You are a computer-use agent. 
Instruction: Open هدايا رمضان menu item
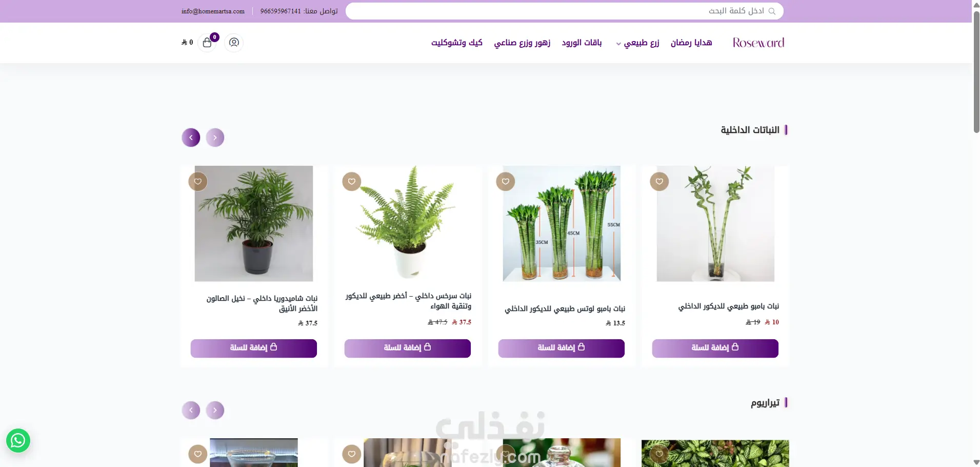click(691, 43)
